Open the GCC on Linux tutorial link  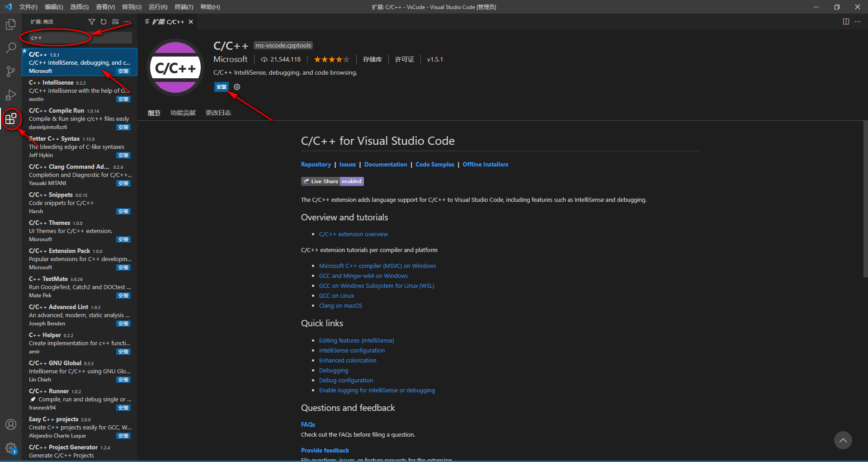click(336, 295)
